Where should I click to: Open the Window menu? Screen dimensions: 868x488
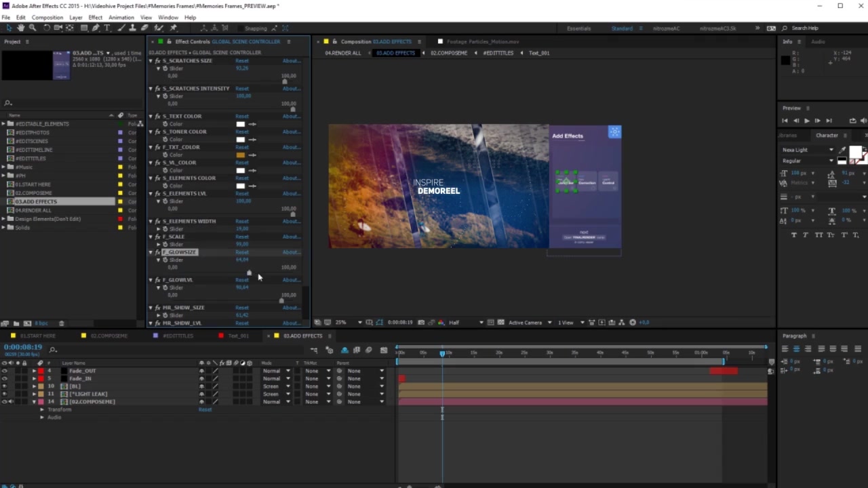pos(168,18)
